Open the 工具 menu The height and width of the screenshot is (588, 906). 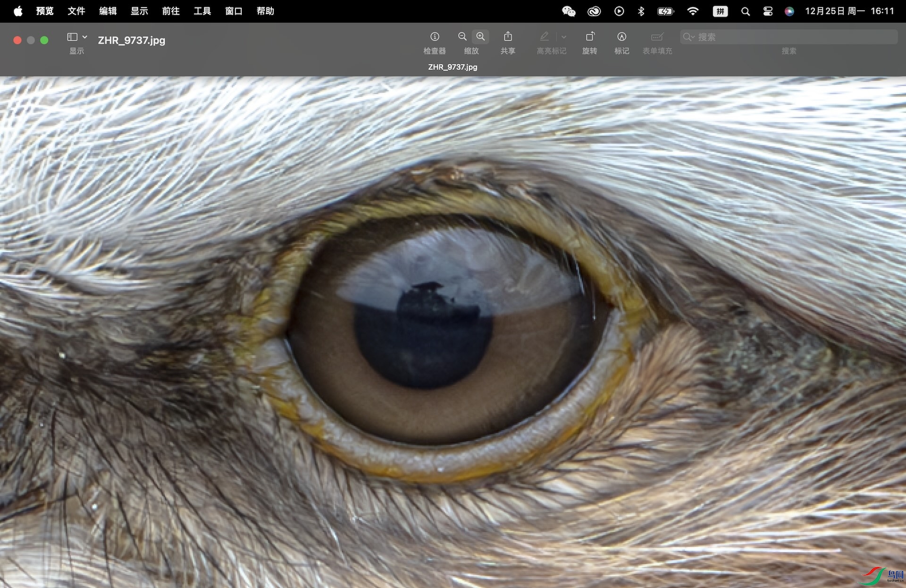coord(202,11)
